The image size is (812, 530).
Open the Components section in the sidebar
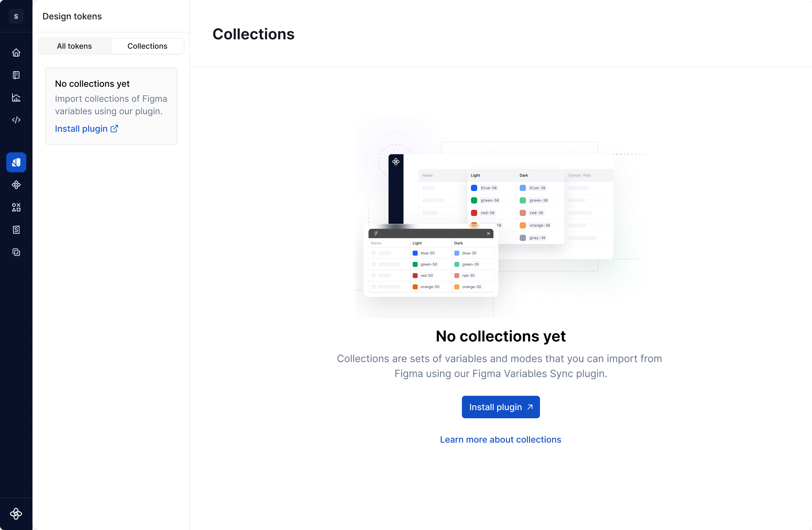click(x=16, y=184)
